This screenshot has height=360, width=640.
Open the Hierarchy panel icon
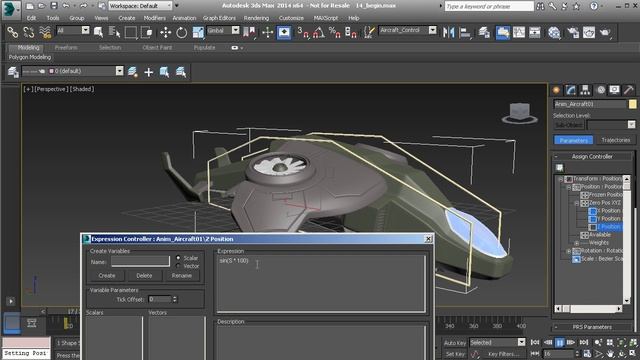click(x=585, y=90)
